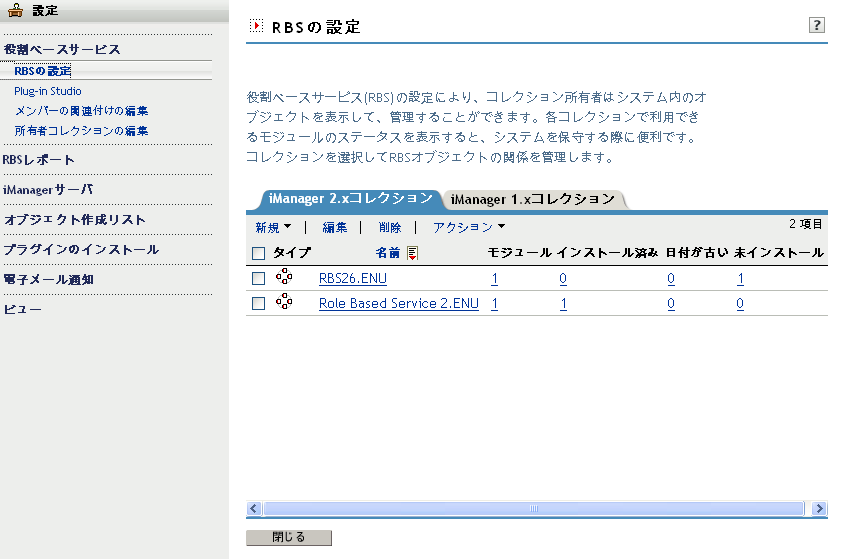Click the horizontal scrollbar thumb
Viewport: 843px width, 559px height.
pyautogui.click(x=534, y=508)
